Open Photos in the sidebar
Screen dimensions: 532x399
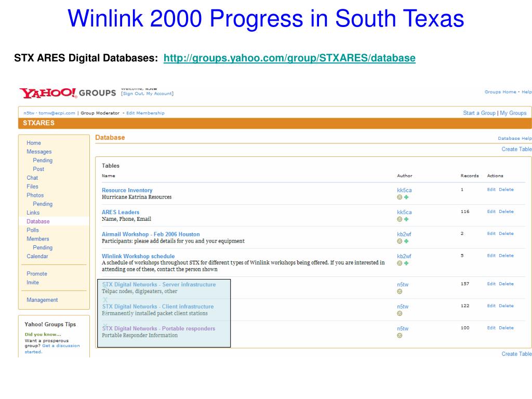click(35, 195)
